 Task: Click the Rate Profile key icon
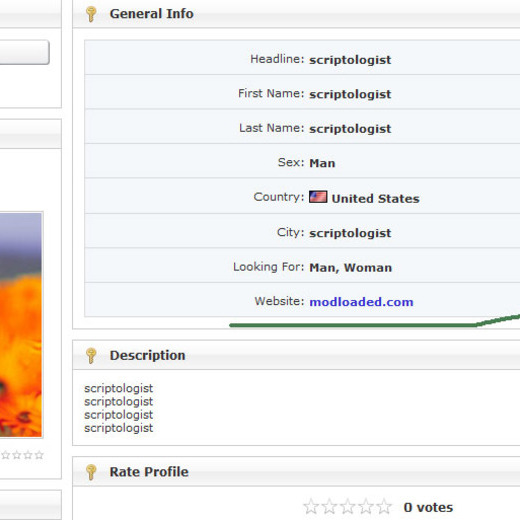91,472
